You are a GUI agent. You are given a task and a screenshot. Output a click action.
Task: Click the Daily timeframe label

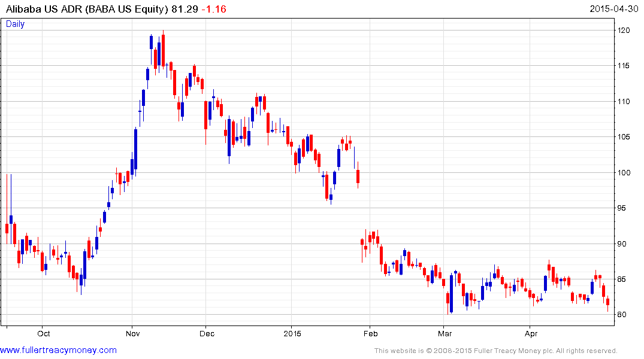pos(15,24)
